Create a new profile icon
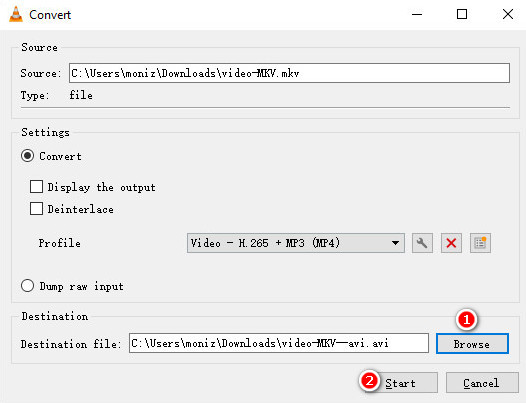Screen dimensions: 526x403 click(x=480, y=243)
